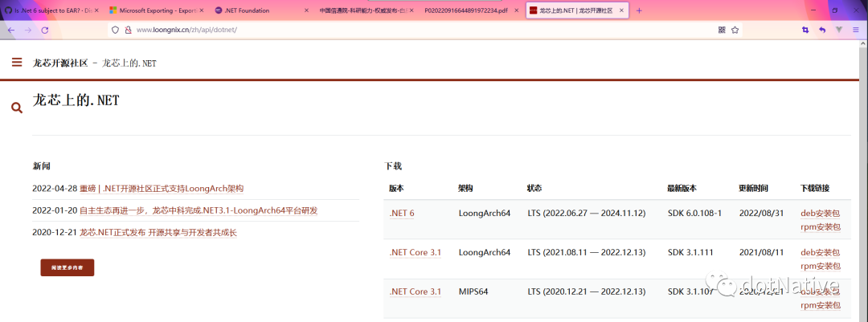Click the 'LTS (2020.12.21 — 2022.12.13)' status cell
Screen dimensions: 868x322
tap(587, 291)
